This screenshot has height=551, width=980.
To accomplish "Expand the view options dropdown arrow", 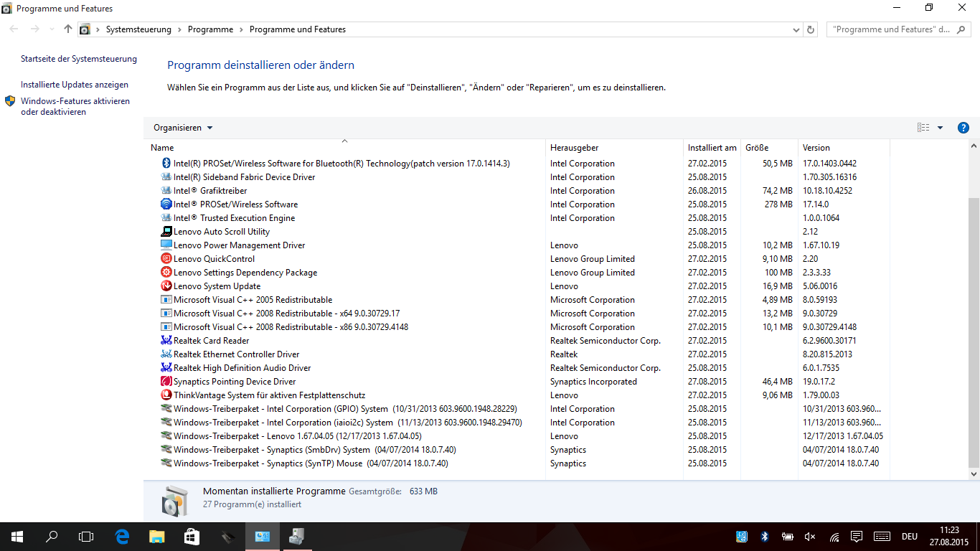I will (941, 128).
